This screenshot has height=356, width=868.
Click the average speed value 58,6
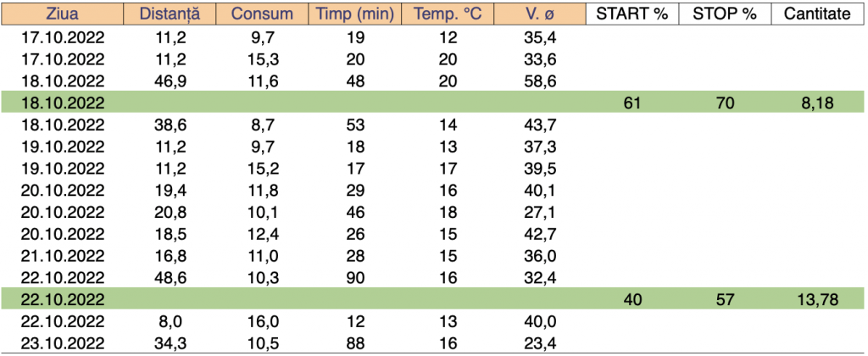pyautogui.click(x=540, y=81)
